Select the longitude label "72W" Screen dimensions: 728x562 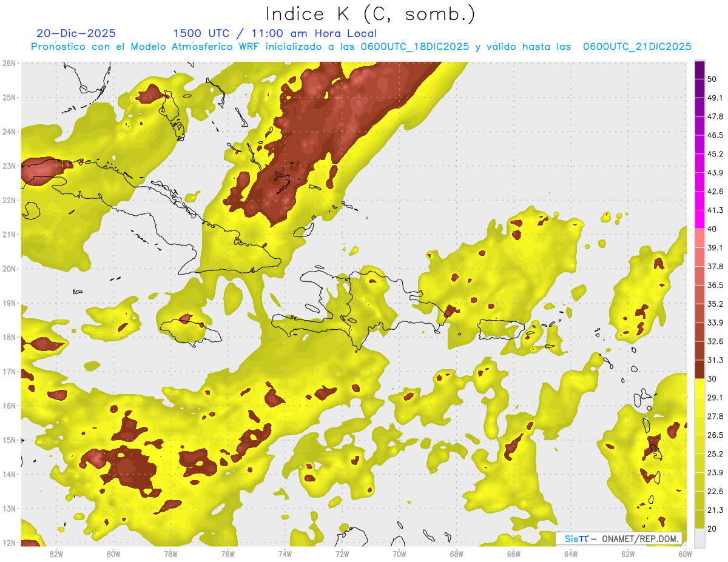click(342, 554)
